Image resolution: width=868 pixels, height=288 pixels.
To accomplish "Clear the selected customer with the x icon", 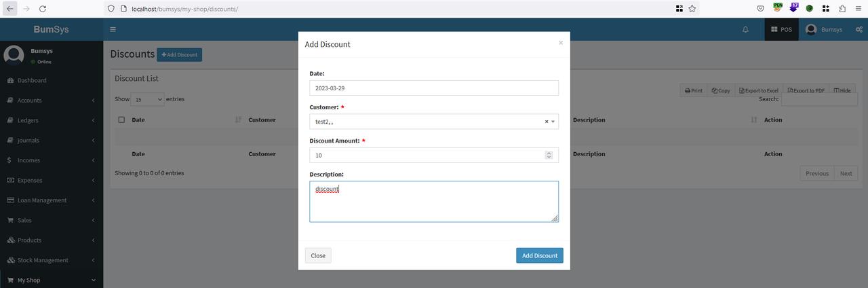I will pyautogui.click(x=547, y=122).
